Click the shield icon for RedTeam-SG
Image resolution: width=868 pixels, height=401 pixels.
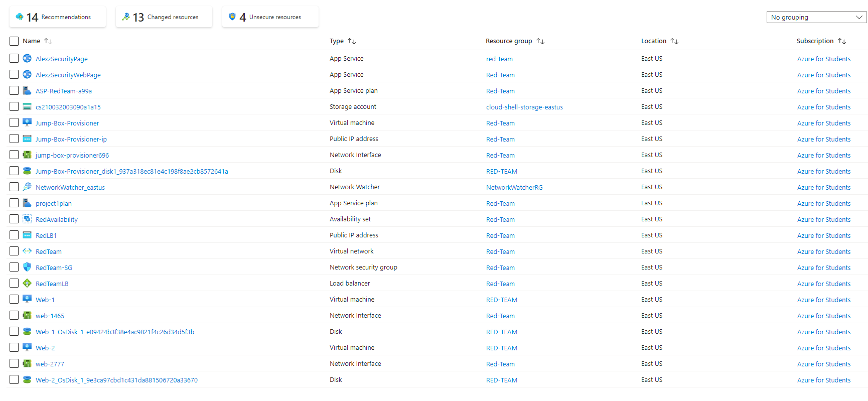[x=27, y=267]
